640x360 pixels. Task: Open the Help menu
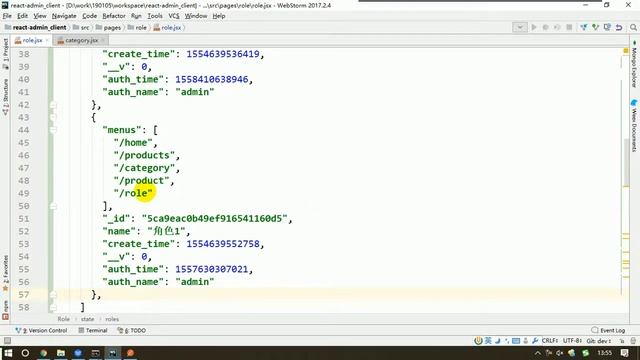pos(219,16)
